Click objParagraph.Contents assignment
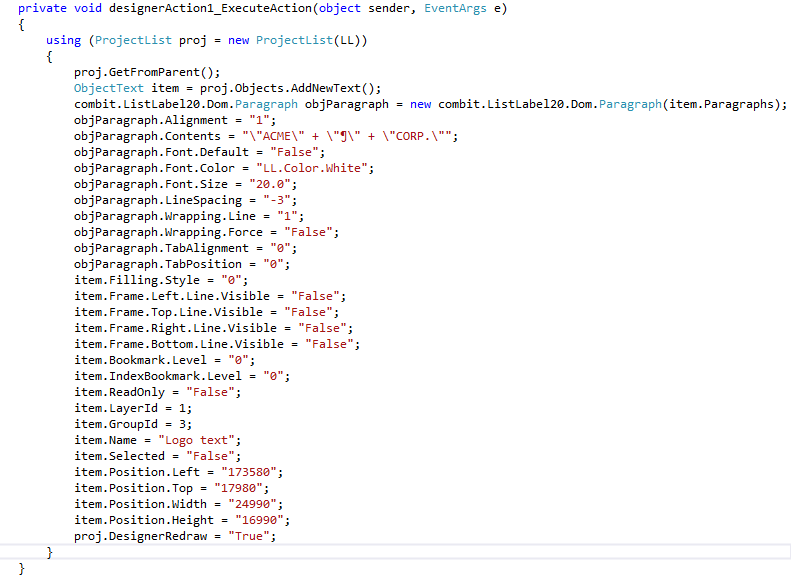Screen dimensions: 791x582 point(266,136)
